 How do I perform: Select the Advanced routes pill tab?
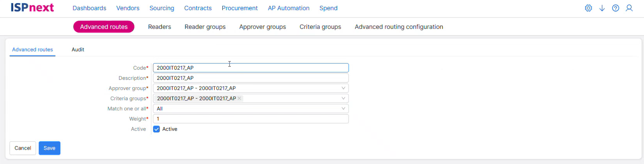(104, 27)
